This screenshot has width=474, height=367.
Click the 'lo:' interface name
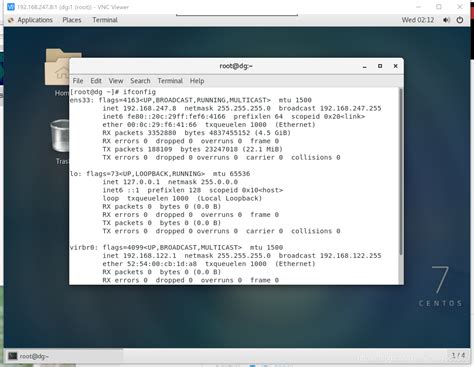(x=76, y=174)
